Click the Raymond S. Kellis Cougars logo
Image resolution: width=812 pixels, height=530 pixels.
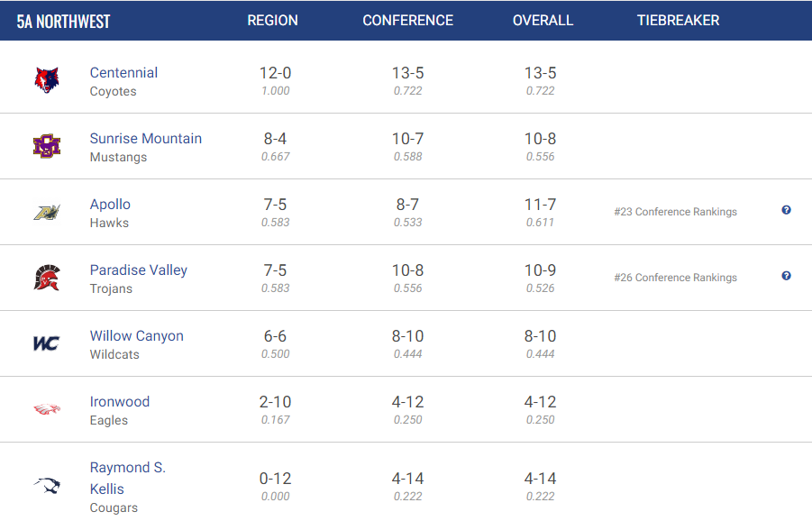coord(47,485)
